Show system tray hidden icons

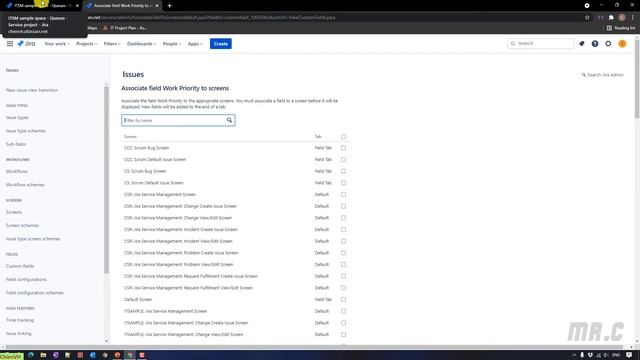[573, 355]
